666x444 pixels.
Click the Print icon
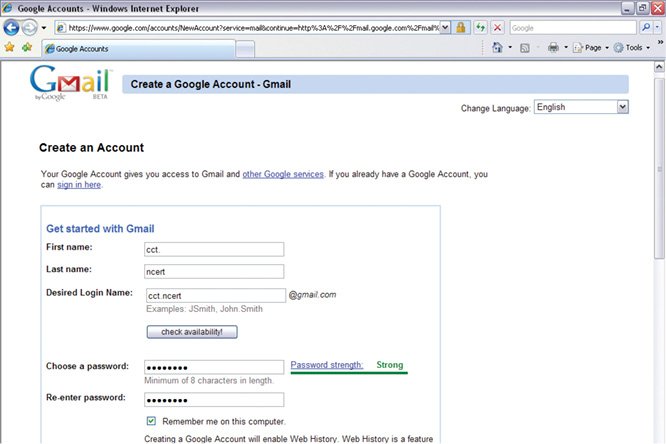point(553,48)
